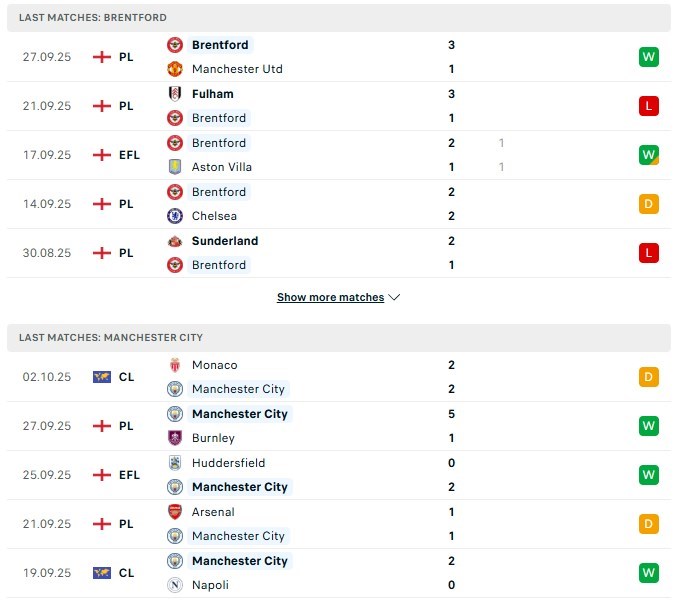Click the Aston Villa club crest
Image resolution: width=682 pixels, height=604 pixels.
click(175, 167)
